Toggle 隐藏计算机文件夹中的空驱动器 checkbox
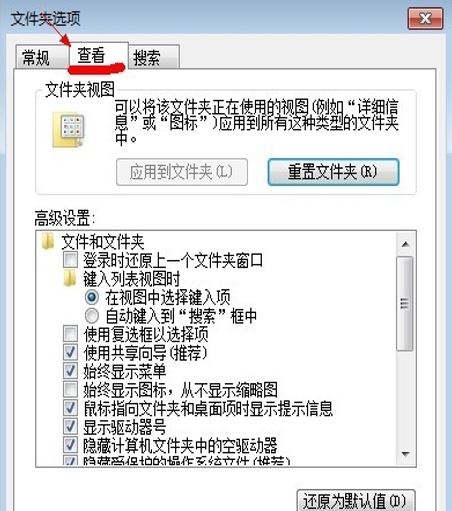The width and height of the screenshot is (452, 511). [x=70, y=445]
